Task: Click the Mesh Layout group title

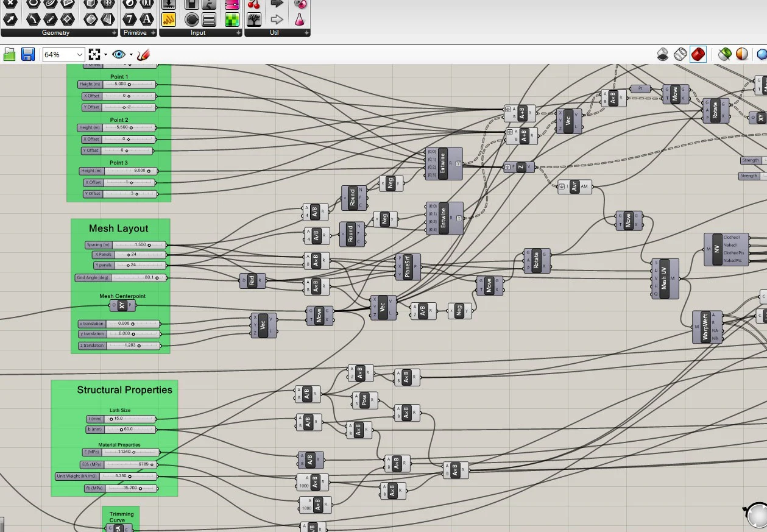Action: coord(119,229)
